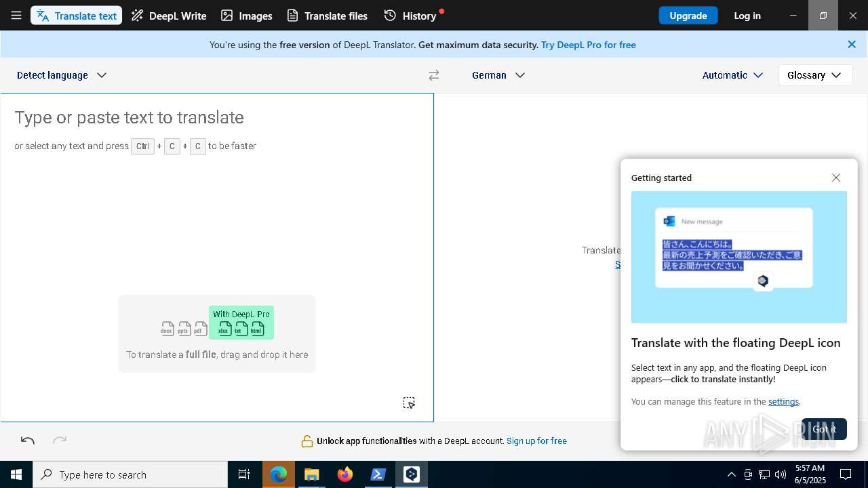Follow Sign up for free link
This screenshot has height=488, width=868.
536,441
